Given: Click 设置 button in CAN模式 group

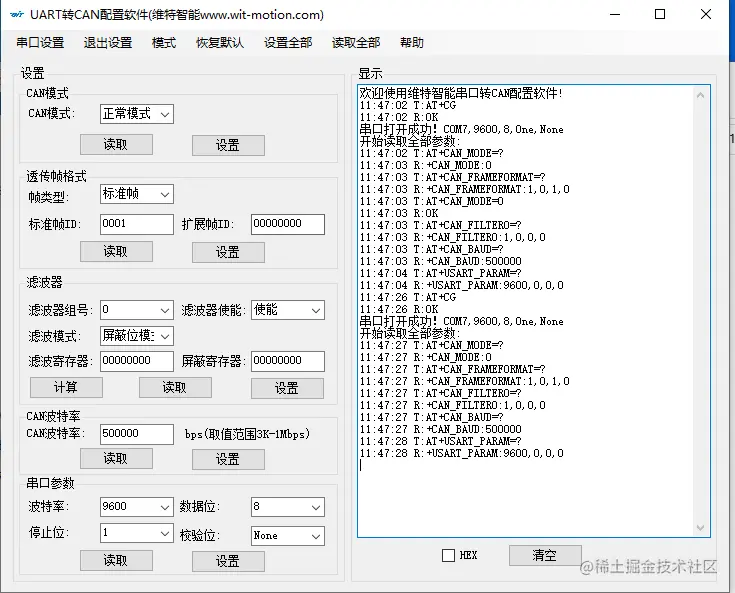Looking at the screenshot, I should point(228,145).
